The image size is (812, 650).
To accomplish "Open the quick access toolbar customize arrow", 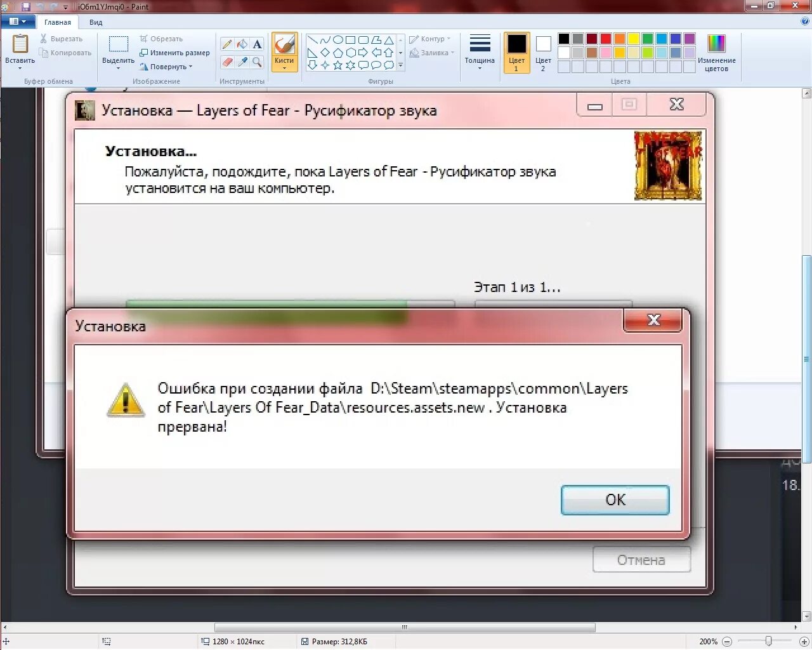I will 65,7.
